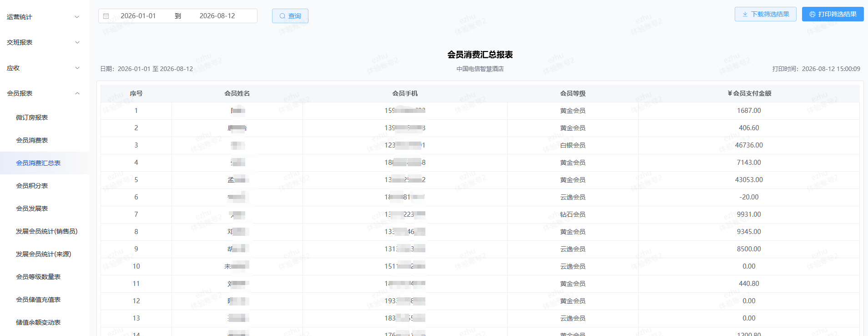Click the ¥会员支付金额 column header

pos(749,93)
